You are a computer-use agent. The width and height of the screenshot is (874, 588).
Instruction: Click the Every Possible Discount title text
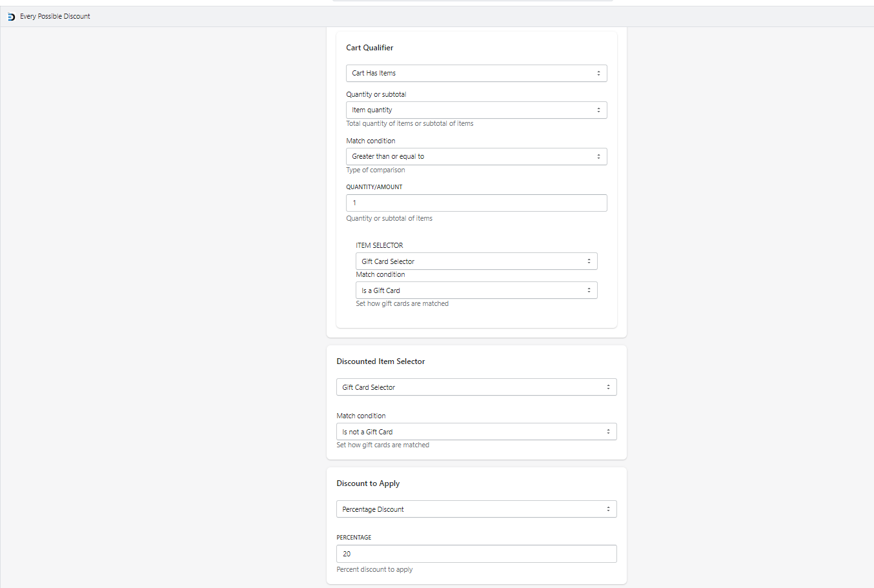point(55,17)
